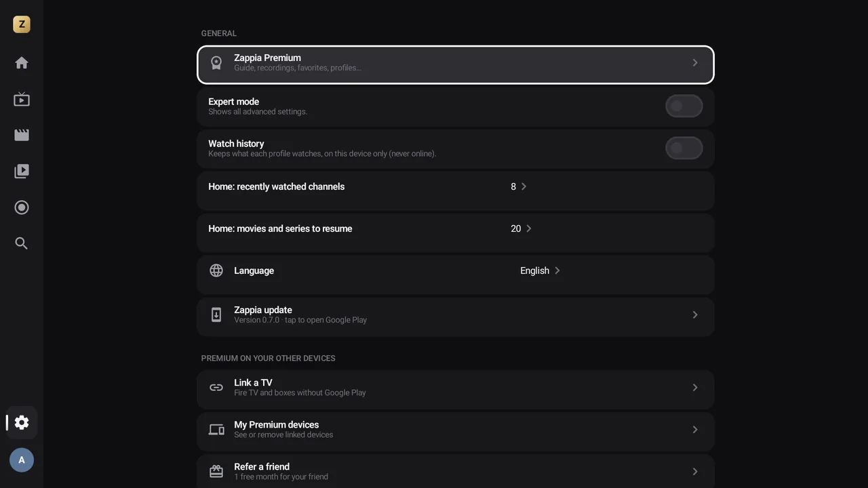Open the Live TV sidebar icon

pos(22,99)
